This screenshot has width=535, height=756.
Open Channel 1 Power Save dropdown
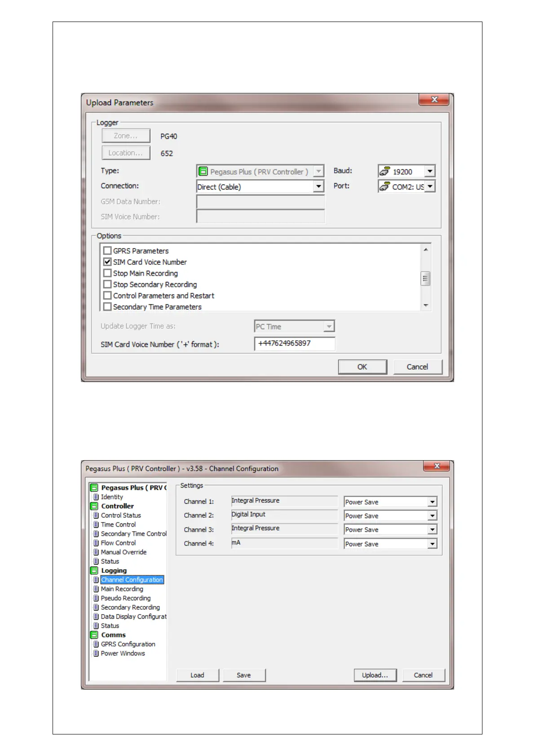432,502
